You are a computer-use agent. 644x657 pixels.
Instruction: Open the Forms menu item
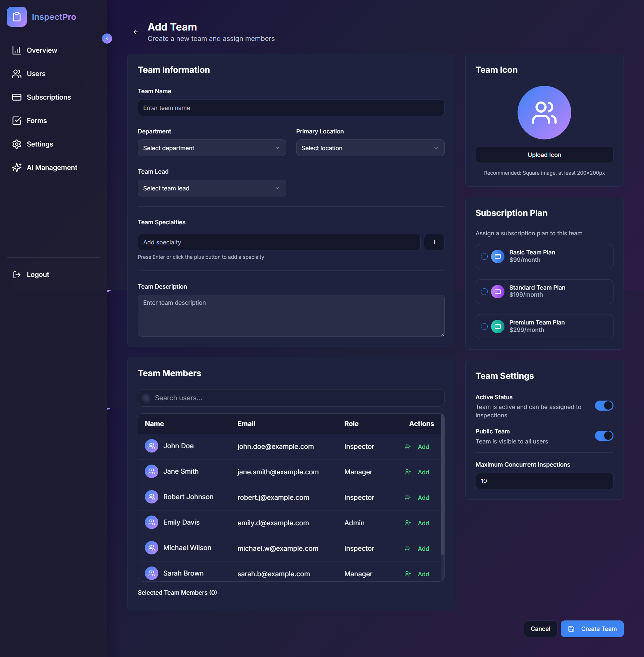(53, 121)
